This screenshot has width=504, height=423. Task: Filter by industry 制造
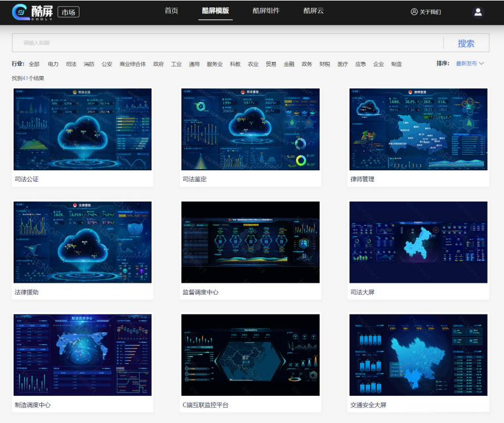(396, 64)
